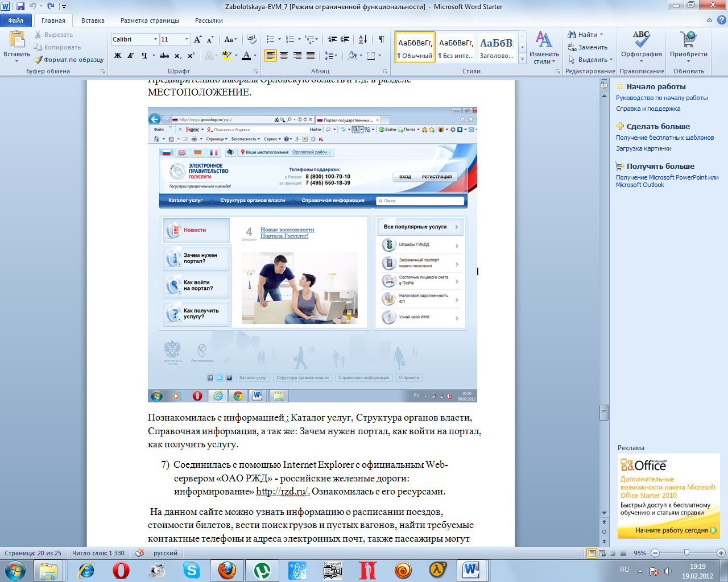Click the text highlight color button
The image size is (728, 582).
227,56
